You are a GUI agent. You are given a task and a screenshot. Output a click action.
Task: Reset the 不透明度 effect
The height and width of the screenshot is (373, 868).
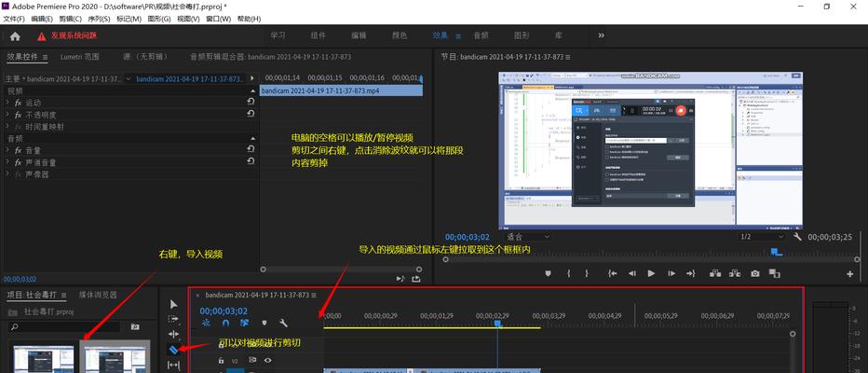tap(251, 114)
